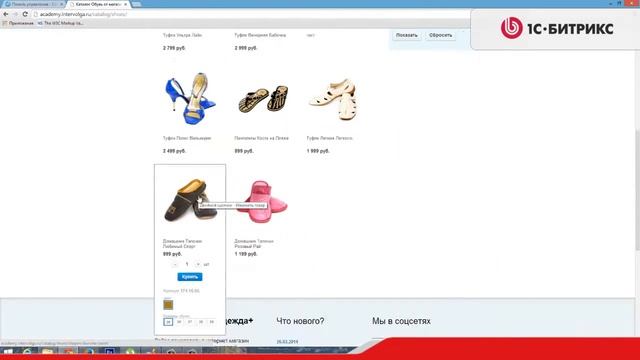Image resolution: width=640 pixels, height=360 pixels.
Task: Close the Панель управления tab
Action: click(x=62, y=4)
